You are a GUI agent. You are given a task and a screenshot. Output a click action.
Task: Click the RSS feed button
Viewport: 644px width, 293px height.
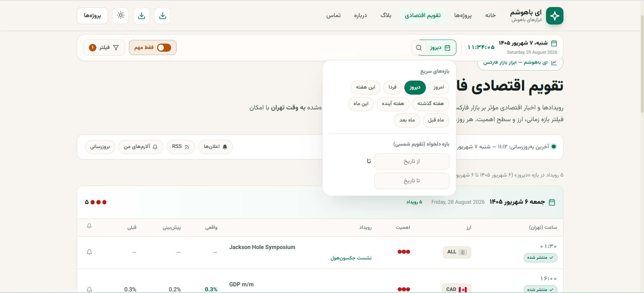[x=181, y=147]
